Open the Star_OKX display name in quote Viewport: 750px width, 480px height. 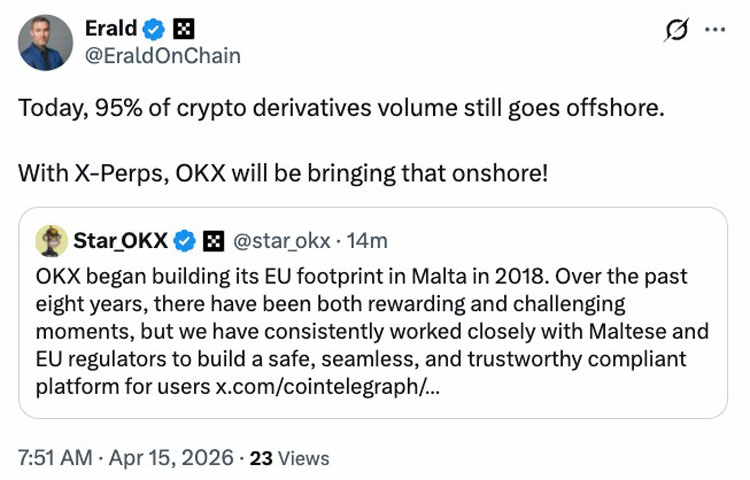click(x=120, y=240)
